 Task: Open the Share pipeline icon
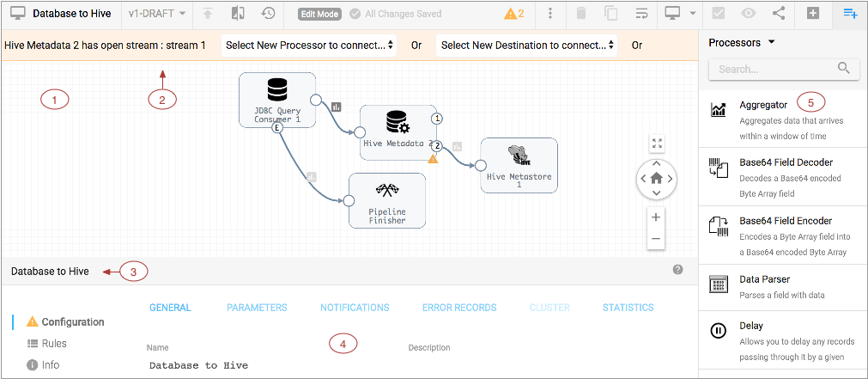[x=779, y=14]
